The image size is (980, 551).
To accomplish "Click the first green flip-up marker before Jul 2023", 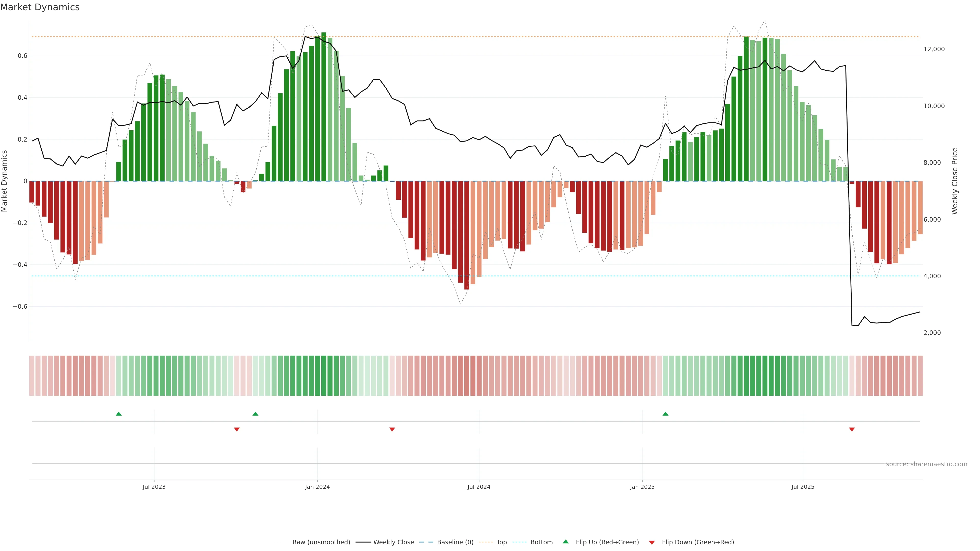I will click(x=119, y=414).
